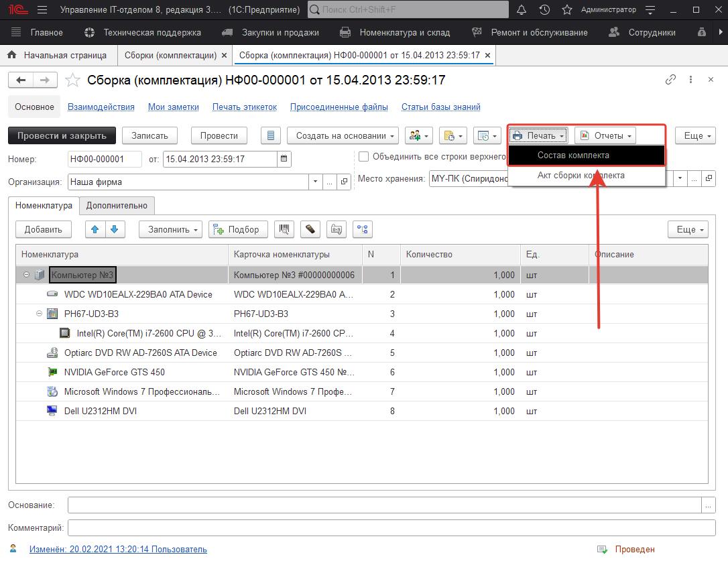Collapse the Компьютер №3 tree node

pos(27,275)
